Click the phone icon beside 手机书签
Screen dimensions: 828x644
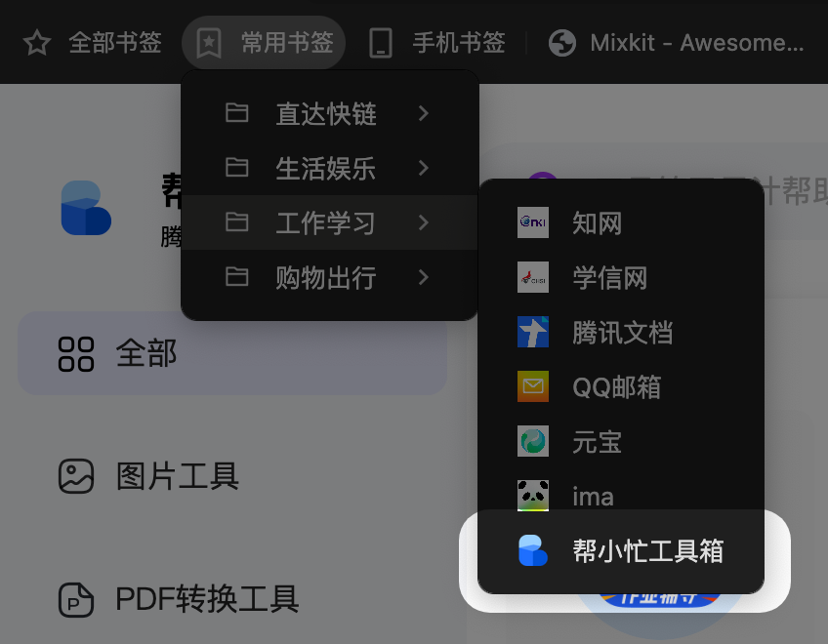click(381, 43)
